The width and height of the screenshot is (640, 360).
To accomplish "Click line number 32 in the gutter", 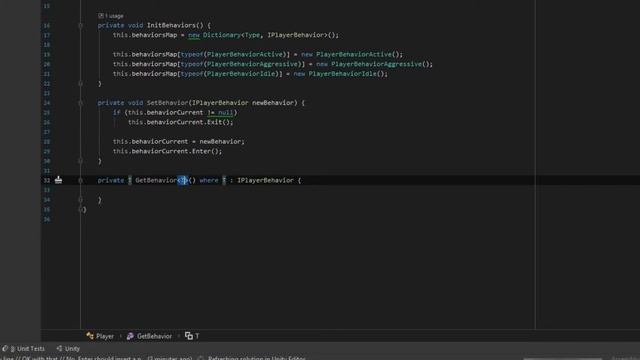I will (x=47, y=180).
